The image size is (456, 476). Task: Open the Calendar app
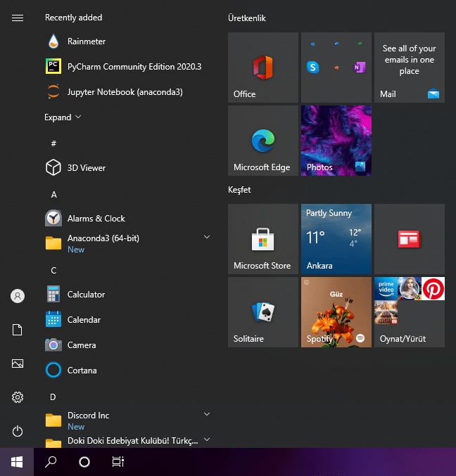point(126,320)
